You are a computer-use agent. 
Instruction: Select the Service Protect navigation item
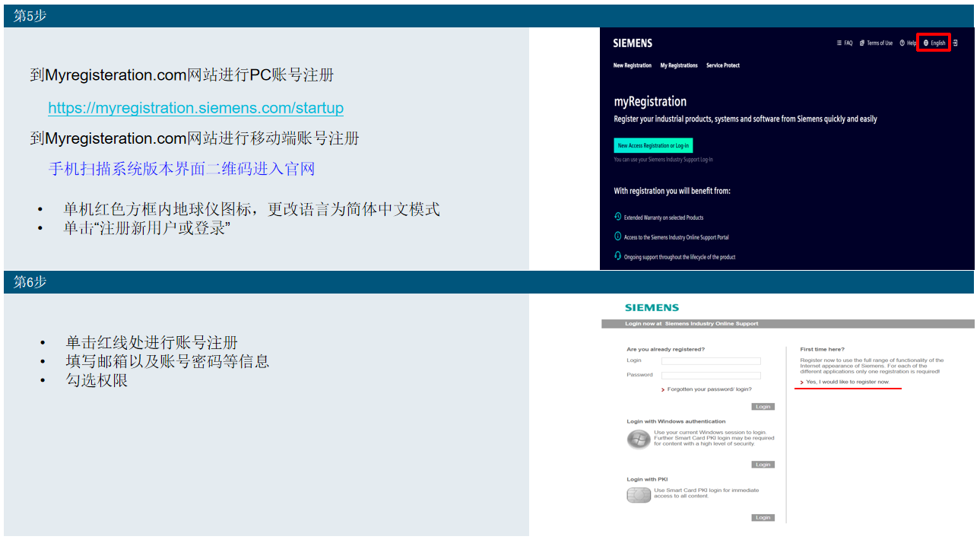point(723,65)
